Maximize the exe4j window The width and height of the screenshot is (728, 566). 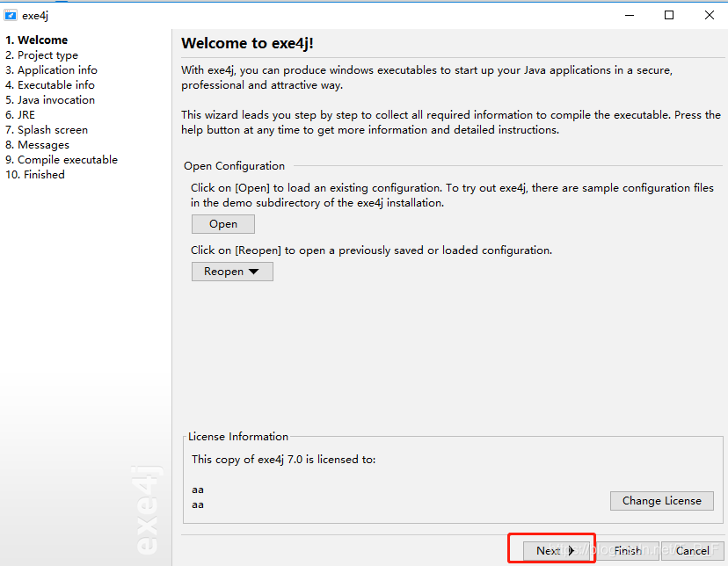tap(669, 15)
